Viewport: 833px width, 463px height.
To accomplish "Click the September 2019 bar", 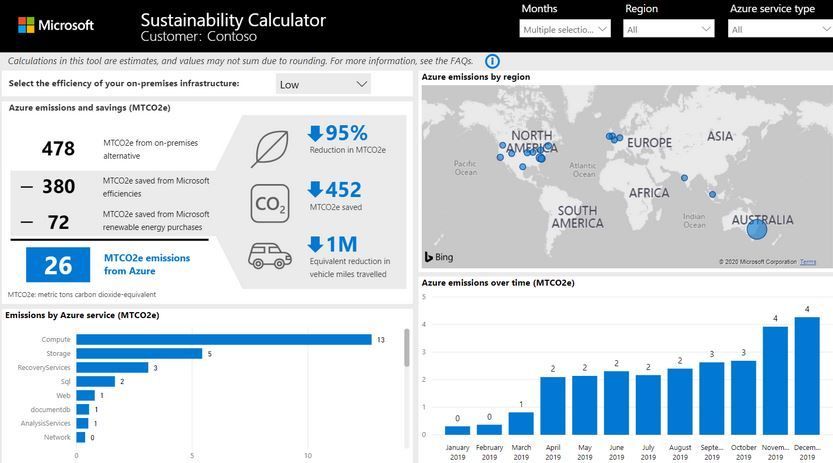I will [x=711, y=399].
